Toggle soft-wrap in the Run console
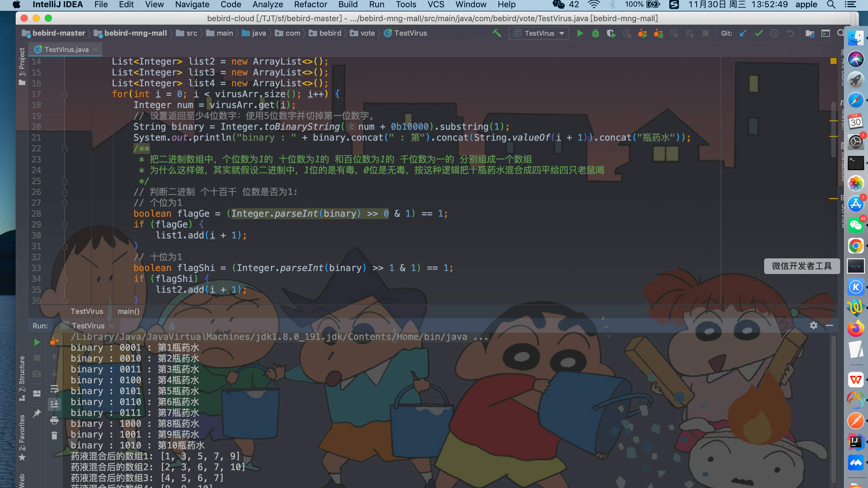Image resolution: width=868 pixels, height=488 pixels. (x=54, y=389)
